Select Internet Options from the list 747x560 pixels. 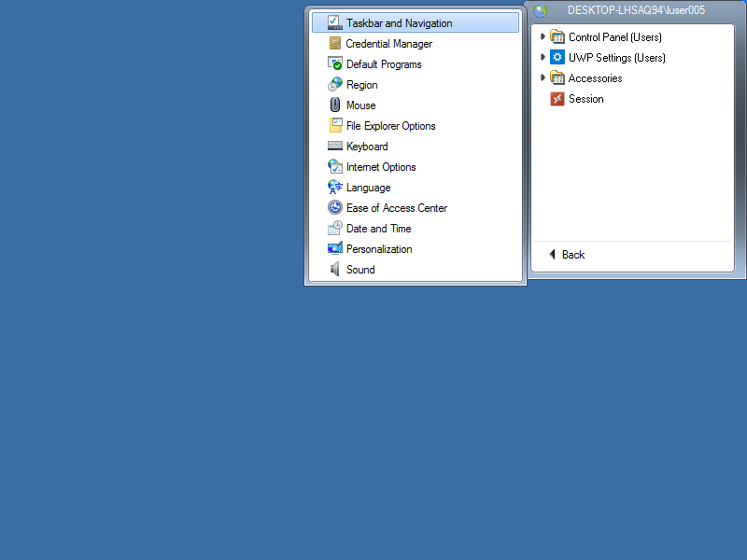pos(381,167)
